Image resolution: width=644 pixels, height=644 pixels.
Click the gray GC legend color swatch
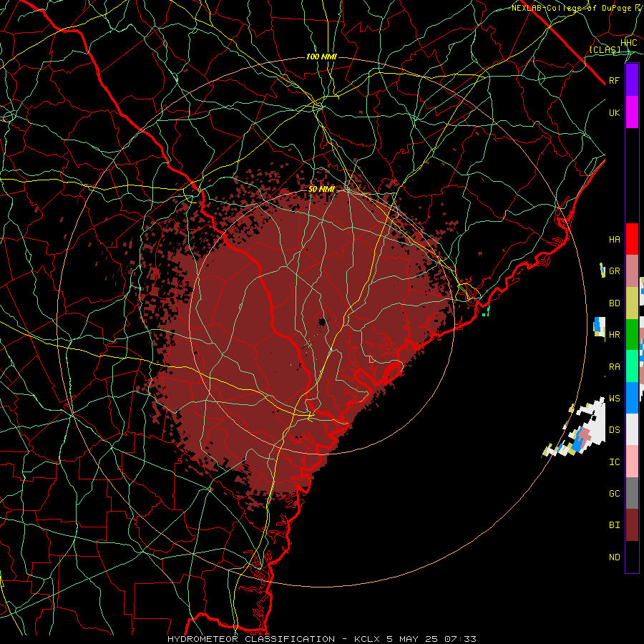[x=632, y=493]
